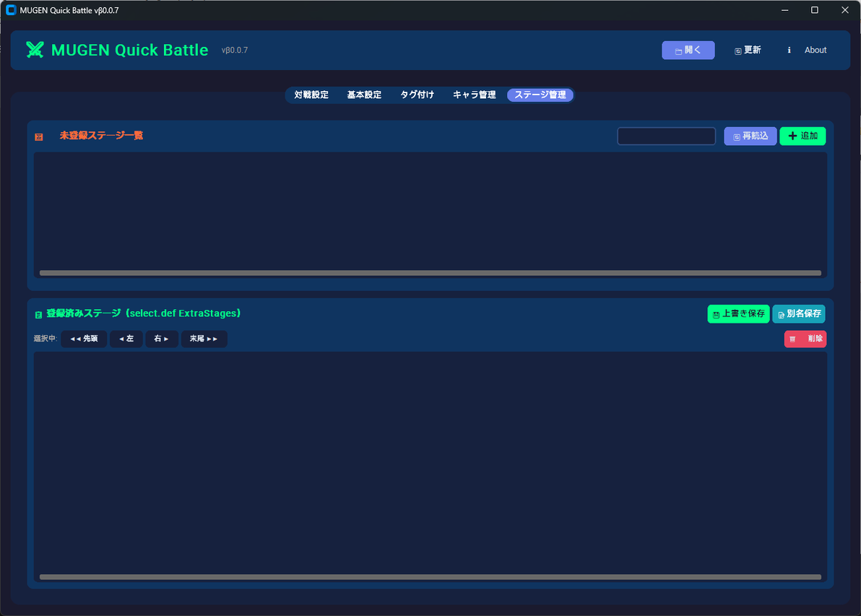Open the About dialog
Screen dimensions: 861x616
[815, 50]
